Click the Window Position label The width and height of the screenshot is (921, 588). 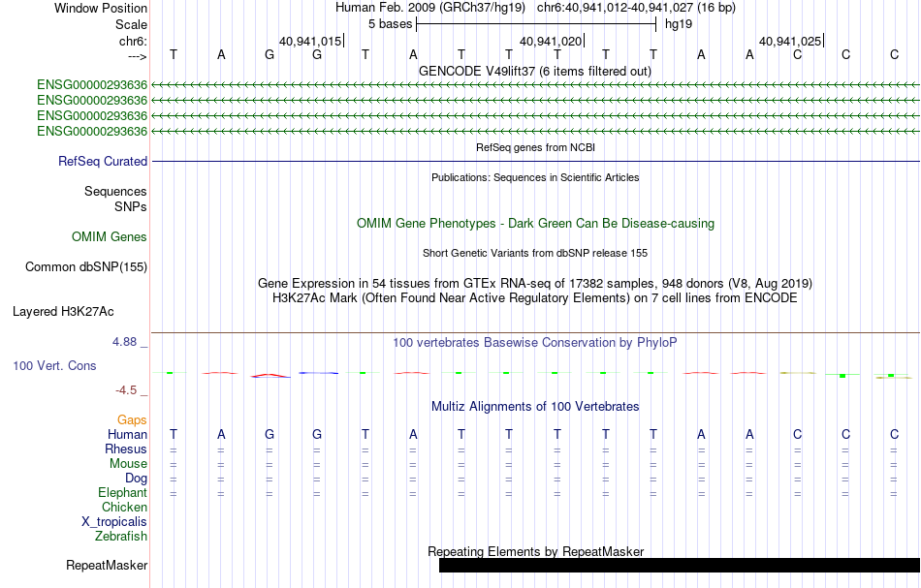[x=101, y=8]
